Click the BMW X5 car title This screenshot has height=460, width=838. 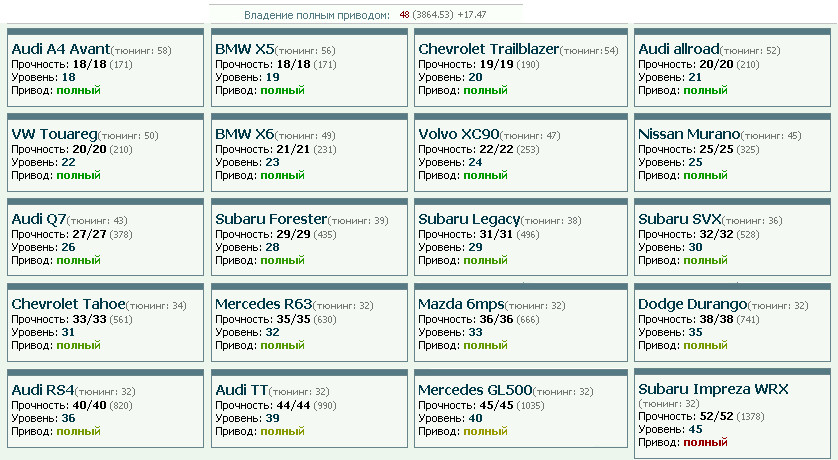click(243, 49)
